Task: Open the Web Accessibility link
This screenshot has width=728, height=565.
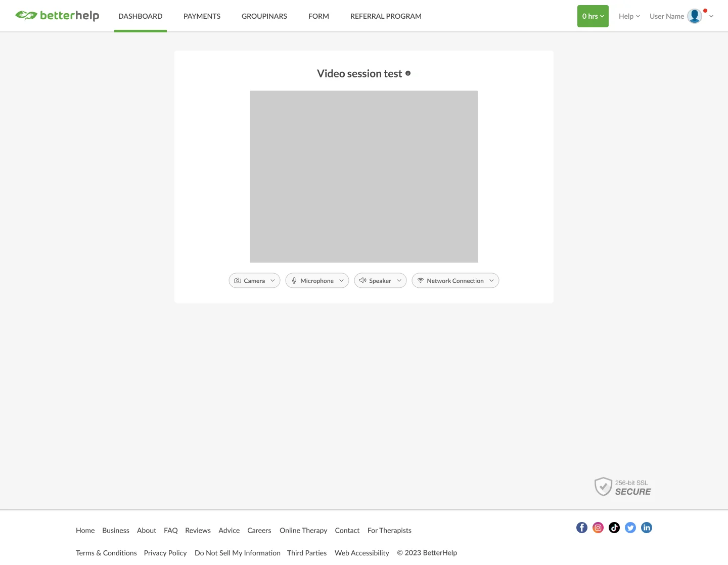Action: coord(362,553)
